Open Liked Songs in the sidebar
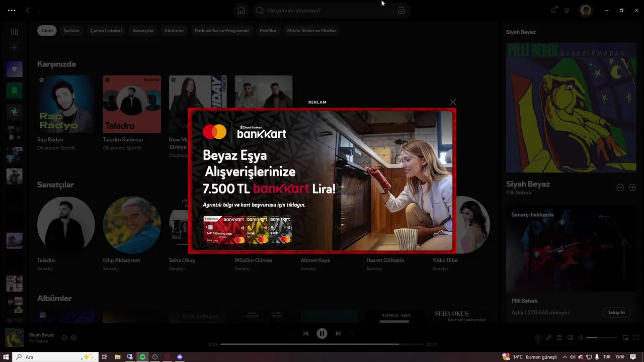 click(14, 69)
